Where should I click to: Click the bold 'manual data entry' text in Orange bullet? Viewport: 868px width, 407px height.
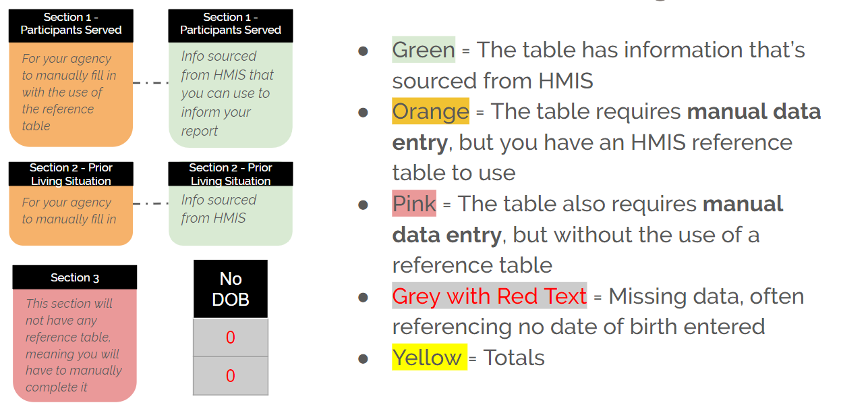pyautogui.click(x=606, y=127)
